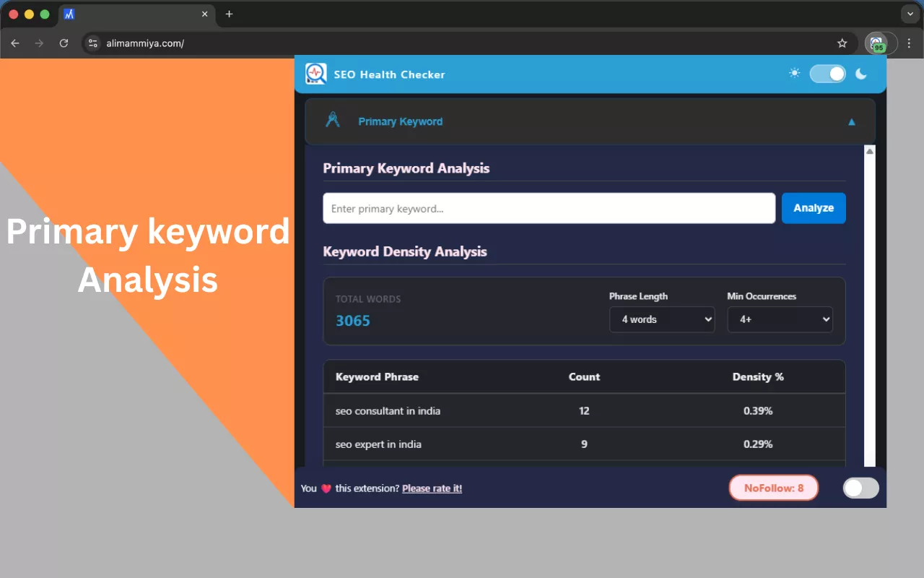The image size is (924, 578).
Task: Switch to the open browser tab
Action: click(130, 14)
